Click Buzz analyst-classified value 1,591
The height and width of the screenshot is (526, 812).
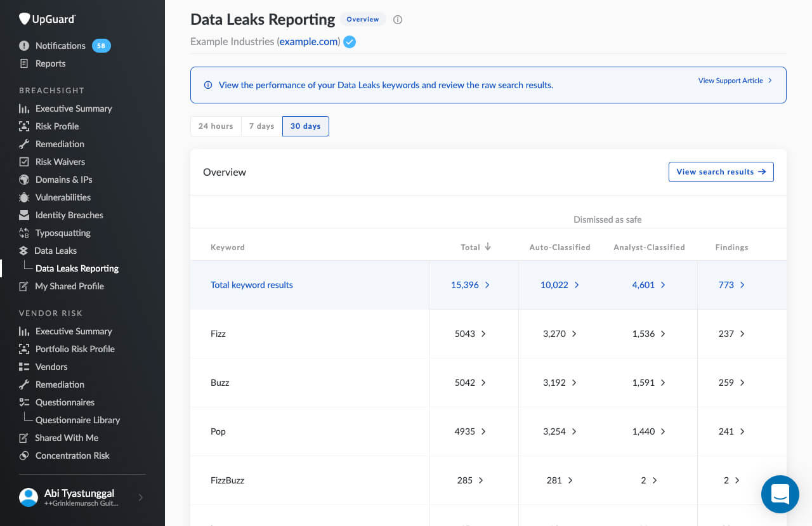(643, 383)
